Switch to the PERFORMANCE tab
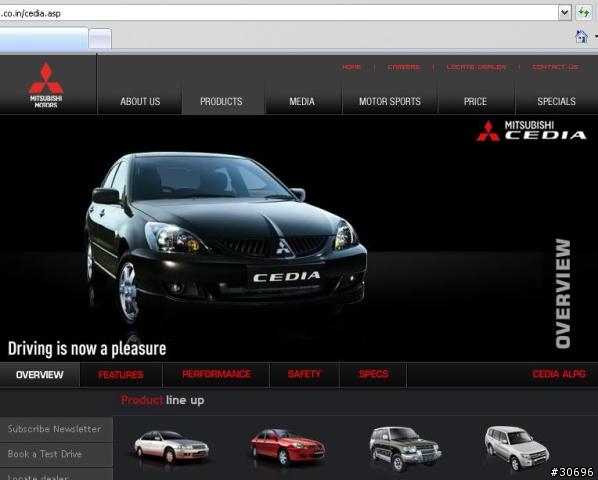 (x=216, y=374)
